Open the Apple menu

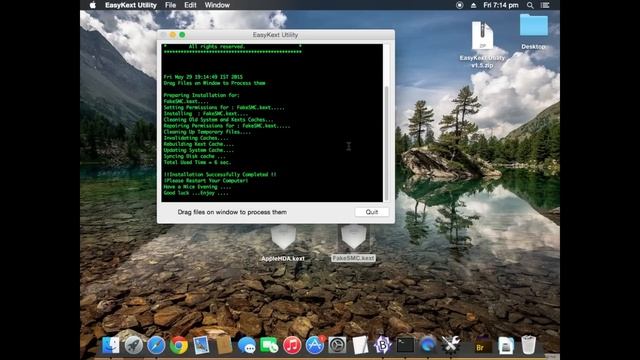pyautogui.click(x=93, y=5)
